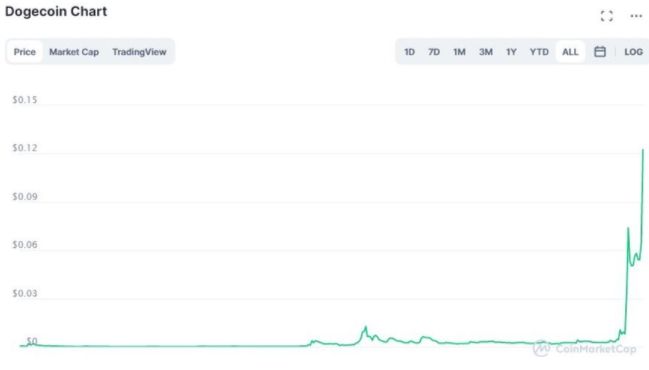Select the 1M time range
The height and width of the screenshot is (370, 649).
(459, 52)
